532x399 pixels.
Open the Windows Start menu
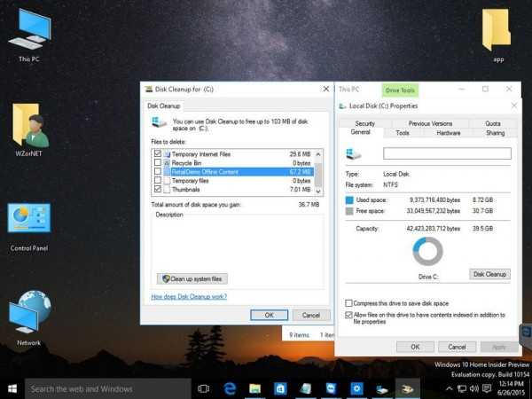click(x=12, y=389)
